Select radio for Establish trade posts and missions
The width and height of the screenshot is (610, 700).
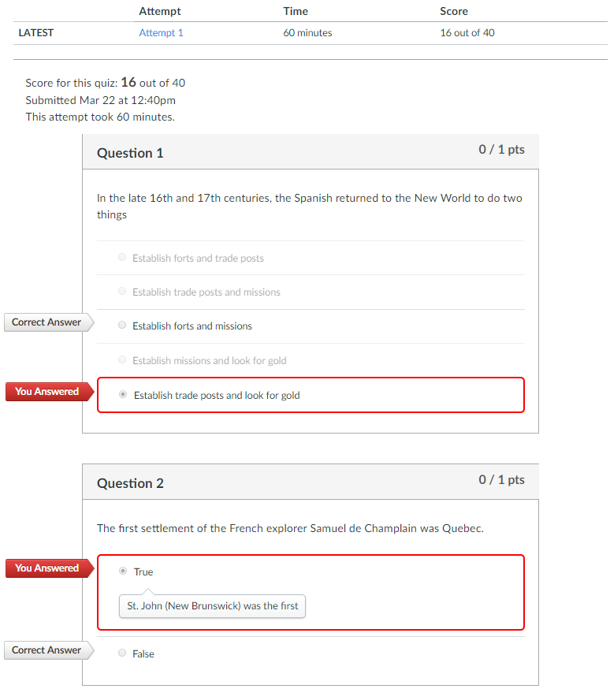(122, 291)
